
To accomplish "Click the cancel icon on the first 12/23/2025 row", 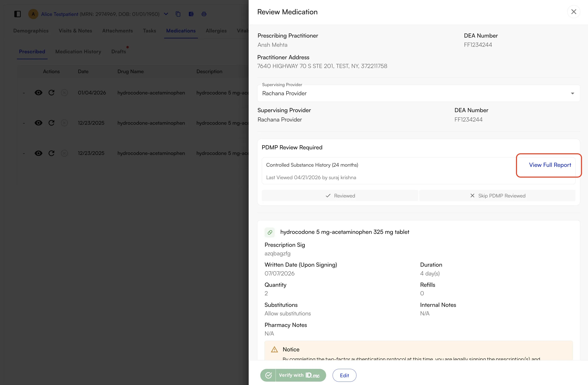I will (x=64, y=123).
